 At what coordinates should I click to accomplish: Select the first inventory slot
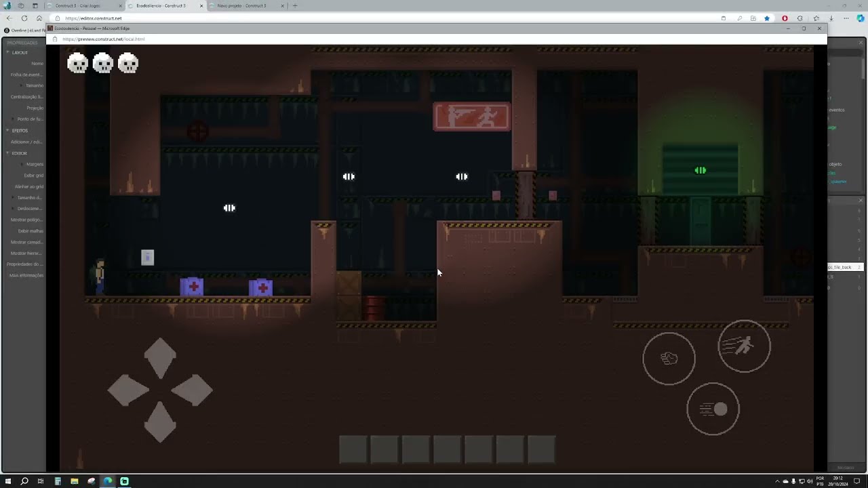353,450
